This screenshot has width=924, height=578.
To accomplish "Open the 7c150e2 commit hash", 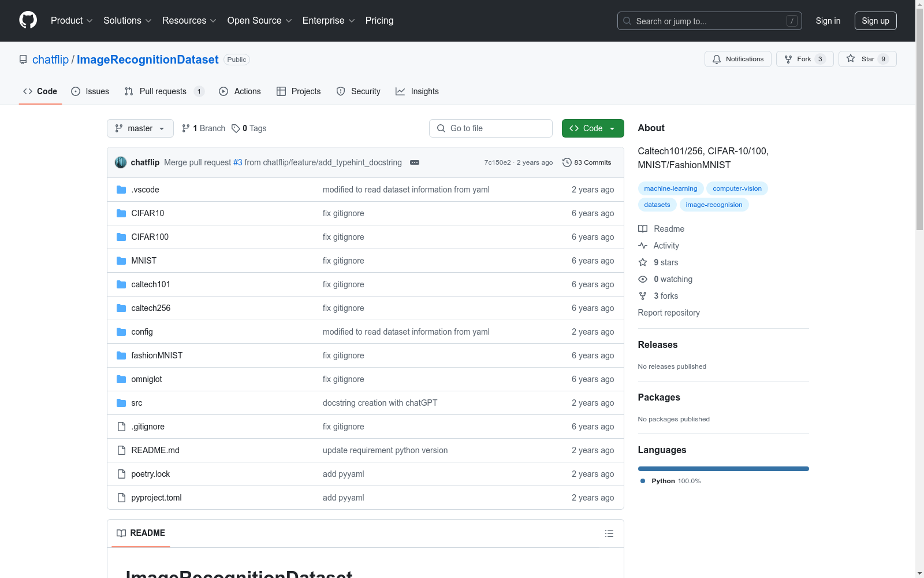I will 497,162.
